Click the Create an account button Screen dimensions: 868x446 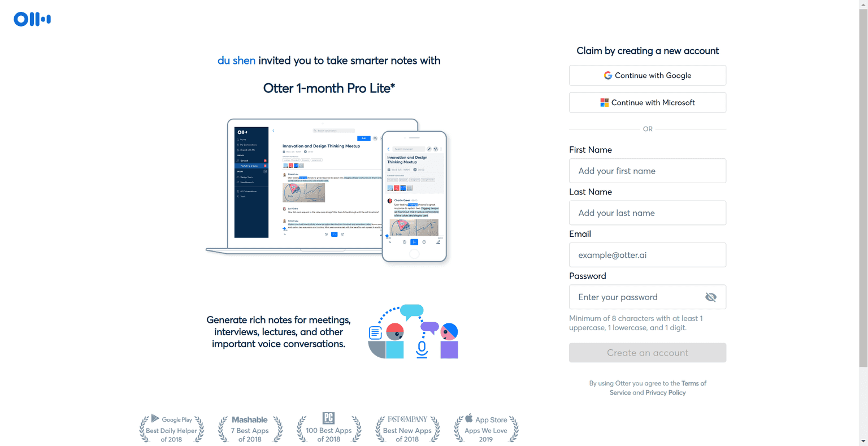click(648, 353)
